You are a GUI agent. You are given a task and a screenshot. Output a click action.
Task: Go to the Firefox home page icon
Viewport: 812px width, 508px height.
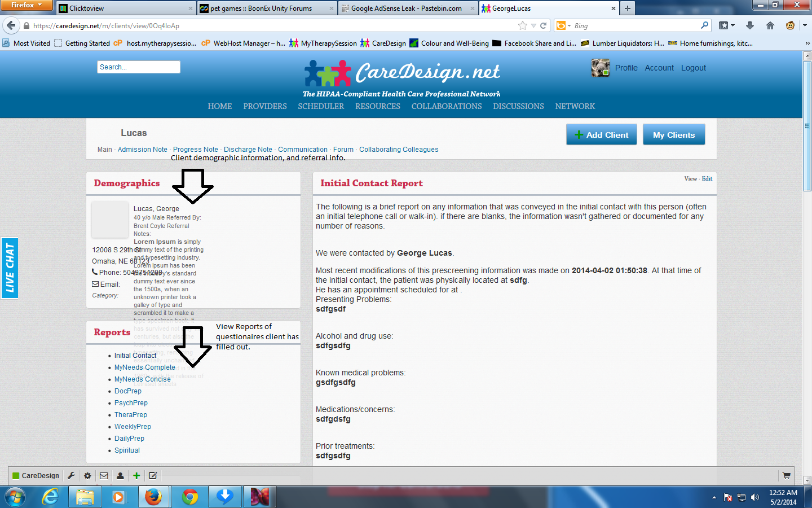[770, 25]
